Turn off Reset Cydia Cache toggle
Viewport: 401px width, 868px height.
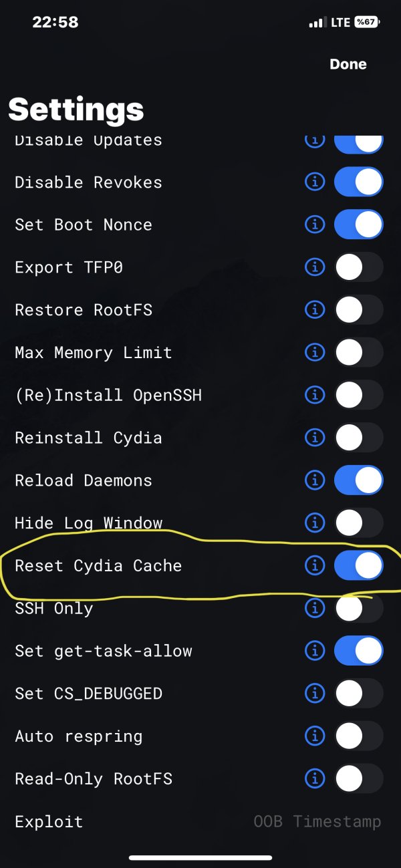point(359,565)
